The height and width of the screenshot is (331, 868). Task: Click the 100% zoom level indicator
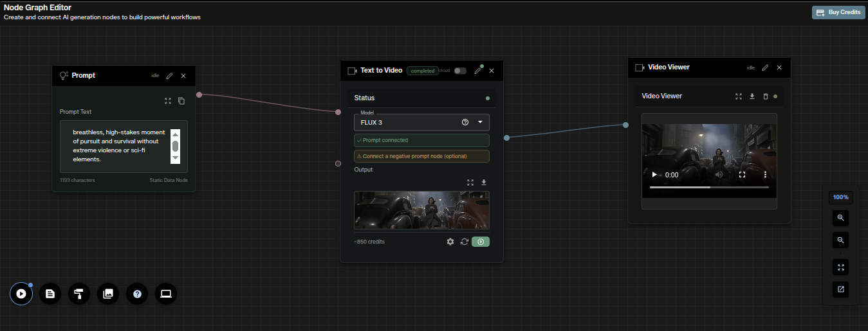tap(840, 197)
